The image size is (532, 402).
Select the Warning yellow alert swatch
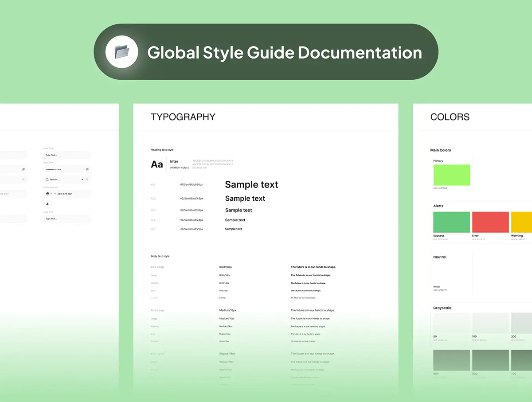click(522, 222)
